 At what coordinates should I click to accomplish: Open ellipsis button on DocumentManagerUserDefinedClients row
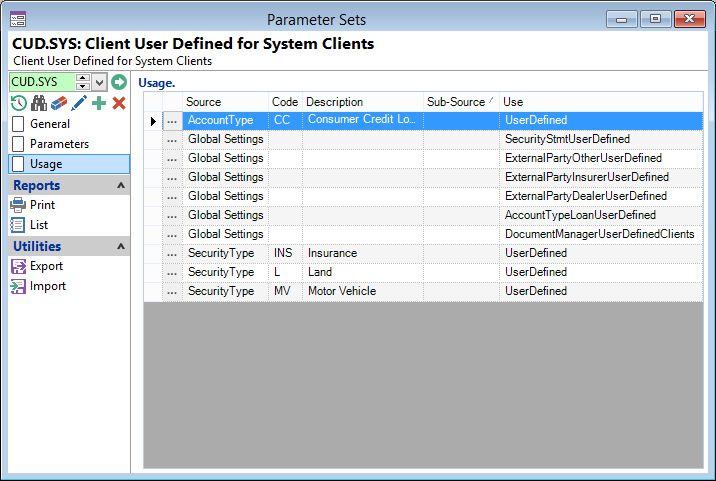172,235
